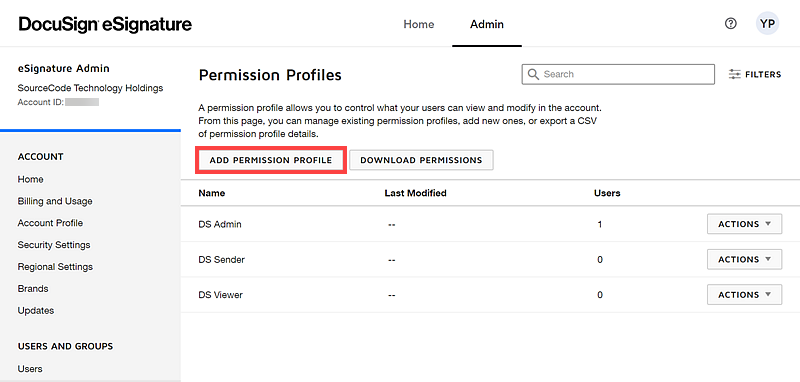Open Brands in the sidebar
Screen dimensions: 800x382
click(33, 289)
